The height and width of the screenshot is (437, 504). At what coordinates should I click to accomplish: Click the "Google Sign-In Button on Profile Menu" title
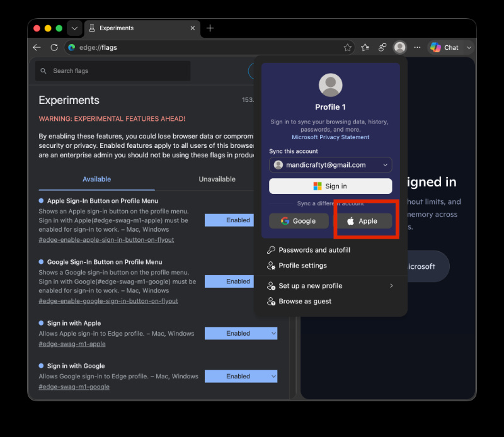tap(105, 262)
